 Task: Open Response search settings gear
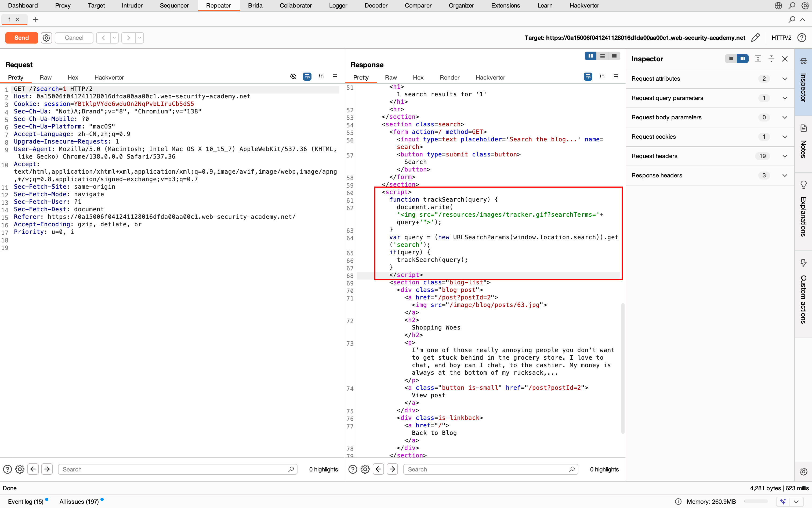[365, 469]
